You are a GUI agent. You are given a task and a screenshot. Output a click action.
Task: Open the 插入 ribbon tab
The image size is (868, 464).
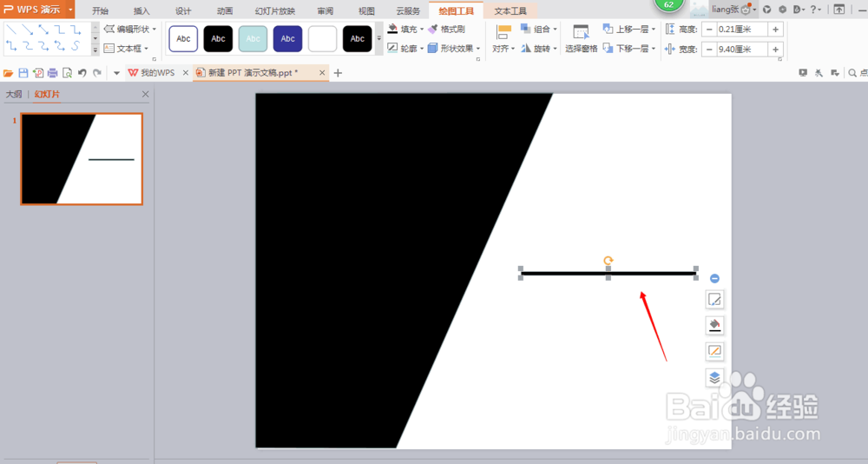[141, 11]
